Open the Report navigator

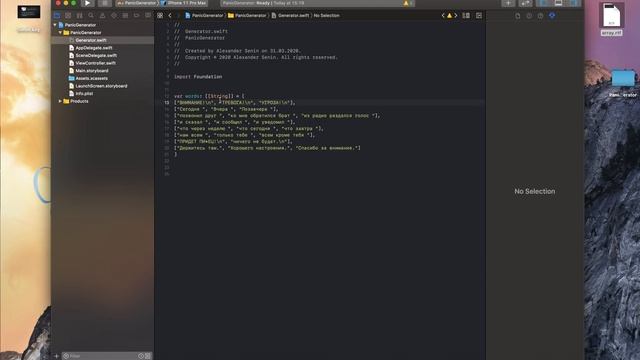click(148, 15)
